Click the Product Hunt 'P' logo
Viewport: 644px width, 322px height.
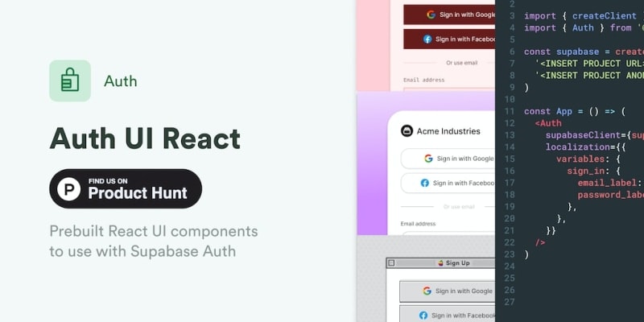tap(69, 189)
